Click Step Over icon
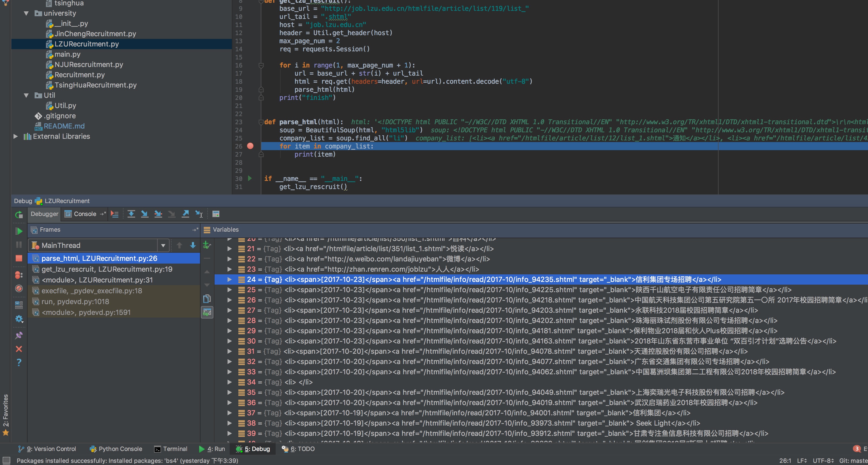The width and height of the screenshot is (868, 465). (131, 214)
